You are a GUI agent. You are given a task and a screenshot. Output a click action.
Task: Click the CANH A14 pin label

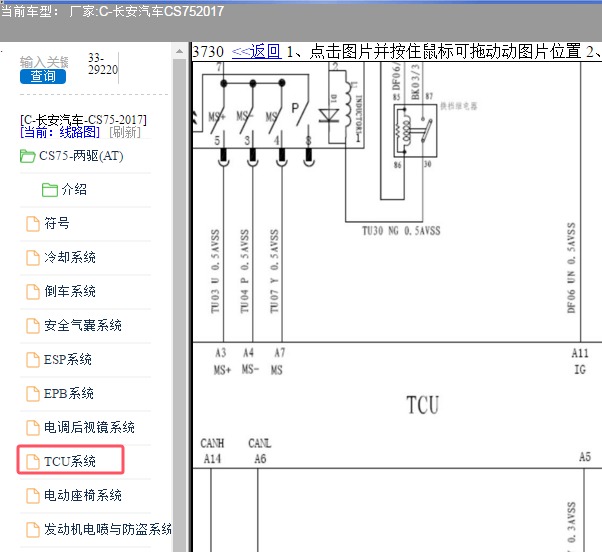(x=212, y=451)
